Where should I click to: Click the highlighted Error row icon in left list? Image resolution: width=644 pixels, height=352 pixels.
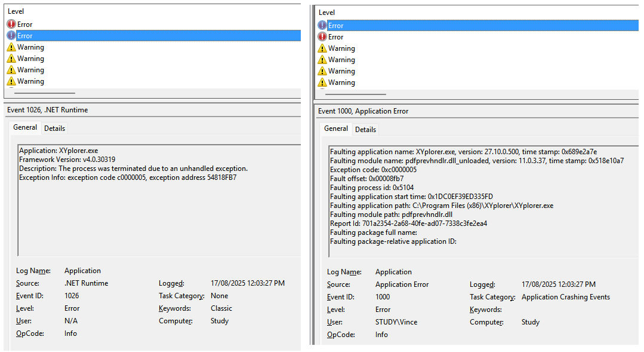click(11, 36)
